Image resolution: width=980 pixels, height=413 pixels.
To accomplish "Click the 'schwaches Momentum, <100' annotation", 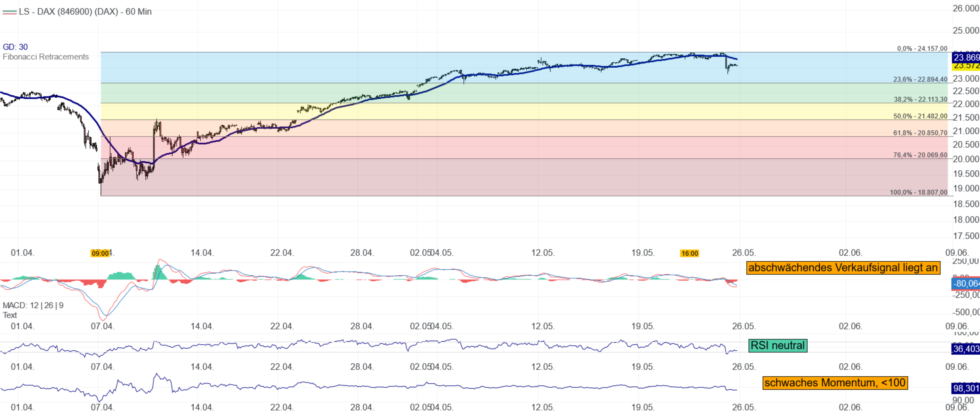I will click(x=835, y=382).
